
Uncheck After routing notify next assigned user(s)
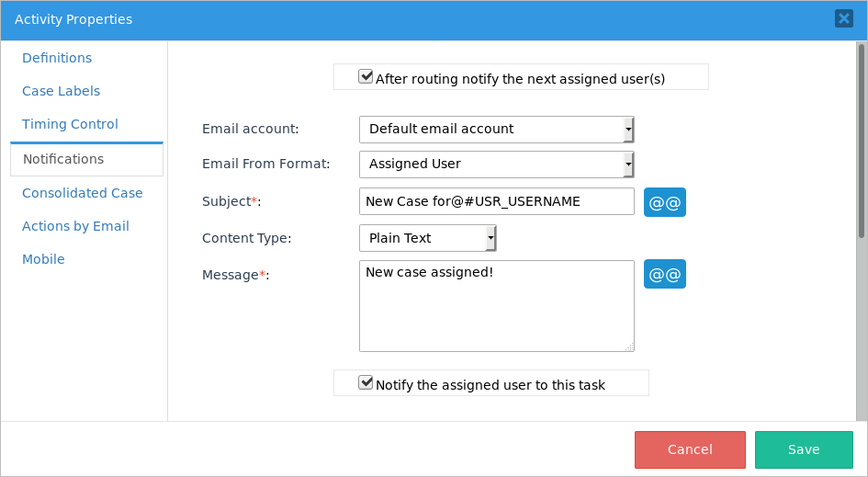click(366, 77)
